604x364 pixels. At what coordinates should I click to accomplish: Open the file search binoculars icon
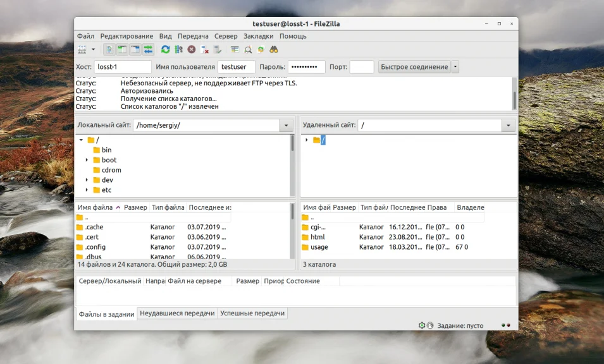click(274, 49)
